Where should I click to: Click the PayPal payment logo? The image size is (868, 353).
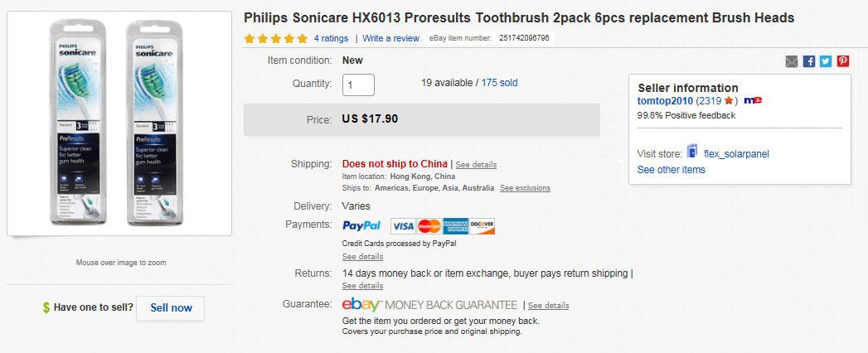pyautogui.click(x=361, y=225)
